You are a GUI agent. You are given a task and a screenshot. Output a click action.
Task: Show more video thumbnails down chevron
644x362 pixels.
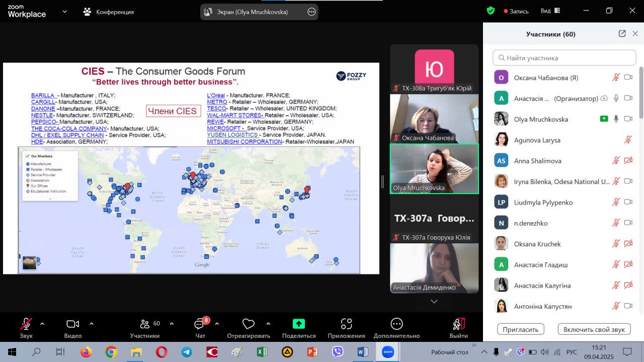[x=434, y=301]
